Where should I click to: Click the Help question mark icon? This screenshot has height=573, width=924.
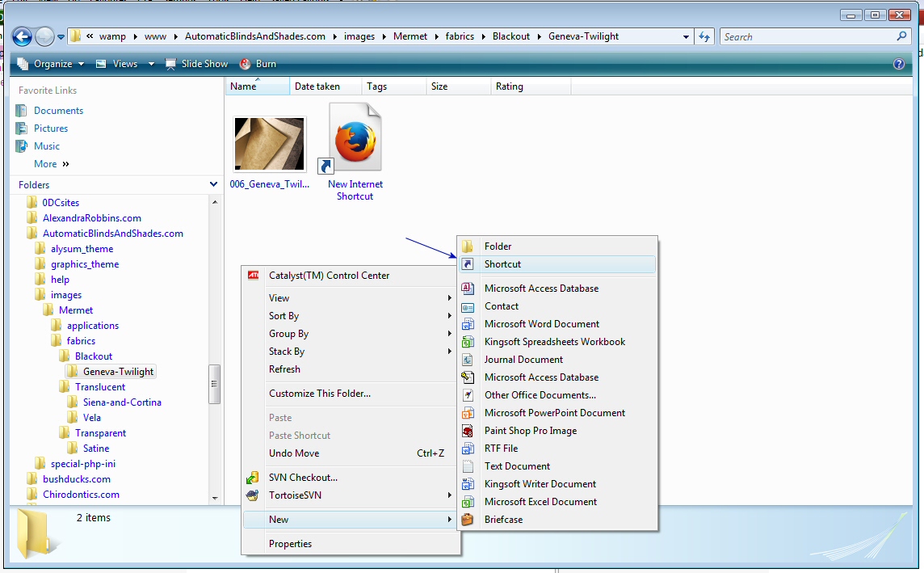tap(899, 64)
